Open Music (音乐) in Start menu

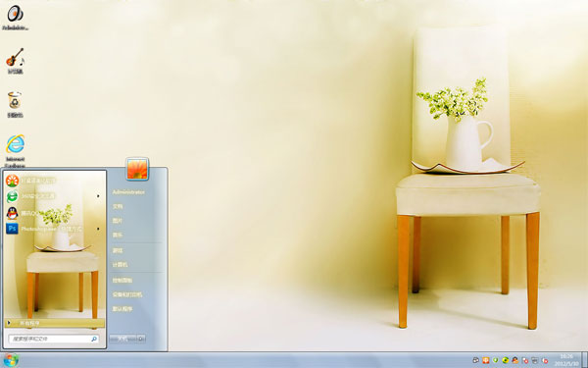click(x=118, y=236)
